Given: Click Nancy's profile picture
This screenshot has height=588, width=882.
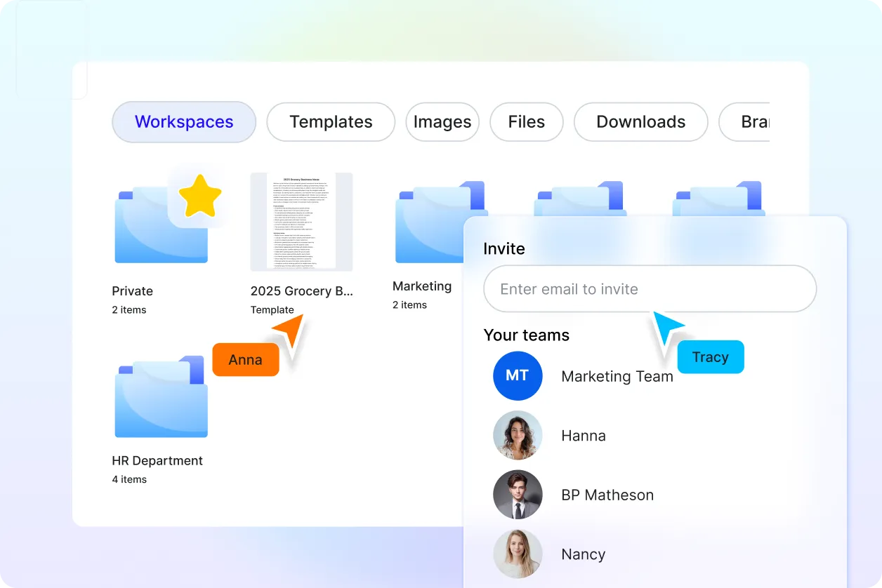Looking at the screenshot, I should pyautogui.click(x=518, y=554).
